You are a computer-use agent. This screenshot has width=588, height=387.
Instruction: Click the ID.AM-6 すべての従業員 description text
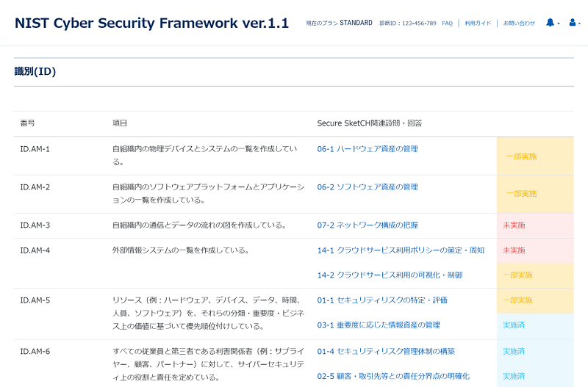click(x=209, y=364)
